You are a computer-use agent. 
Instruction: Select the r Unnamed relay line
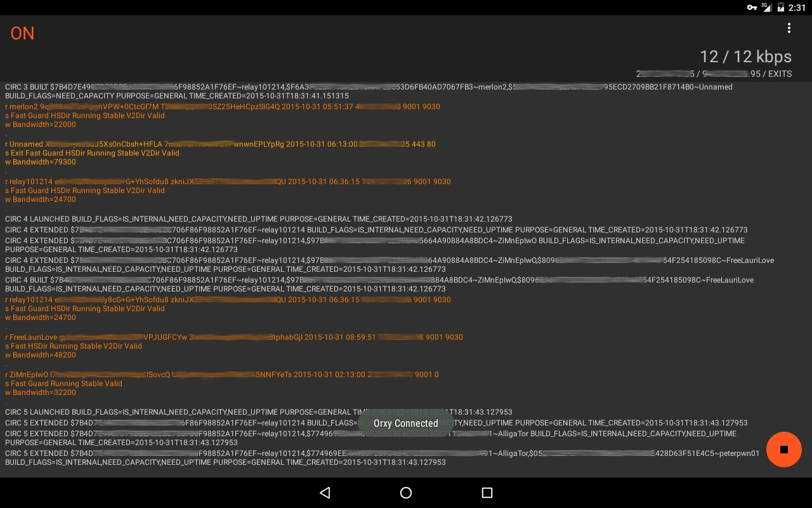(x=220, y=144)
